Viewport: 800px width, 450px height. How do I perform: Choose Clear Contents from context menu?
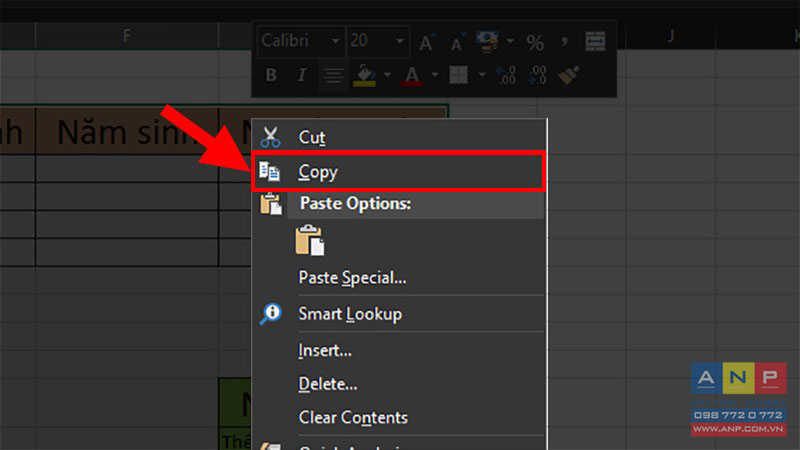pyautogui.click(x=399, y=417)
